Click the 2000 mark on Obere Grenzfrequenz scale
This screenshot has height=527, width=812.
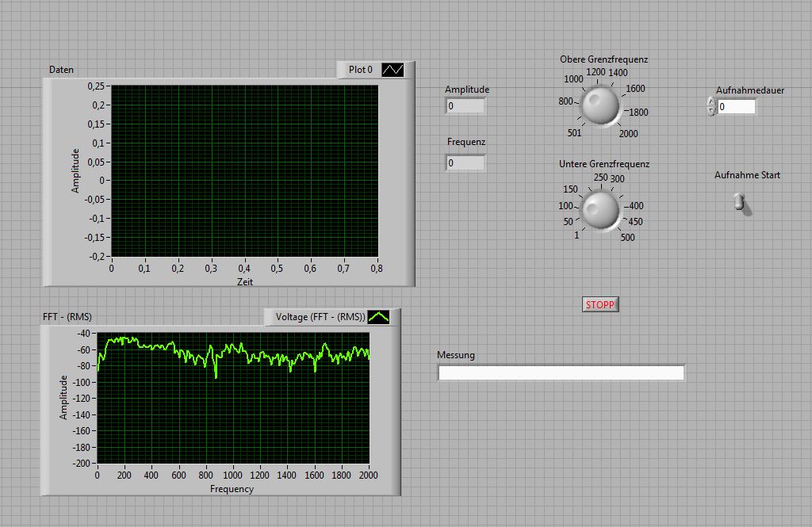point(628,133)
